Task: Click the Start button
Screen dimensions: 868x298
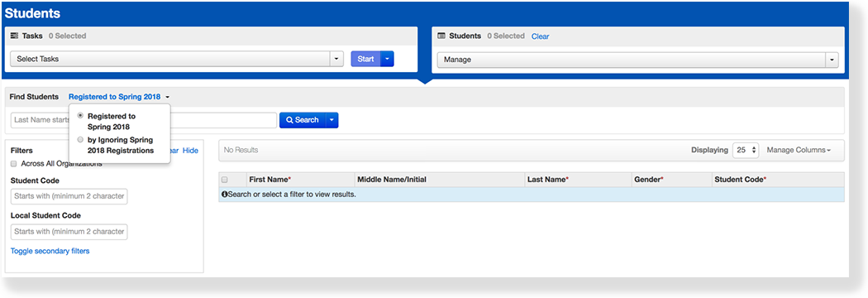Action: [365, 59]
